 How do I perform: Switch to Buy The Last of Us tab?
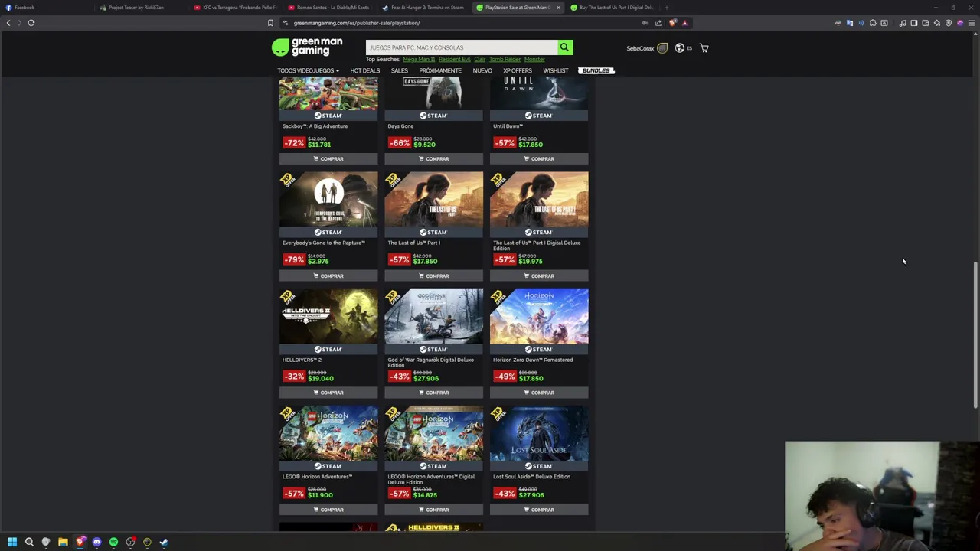click(x=612, y=8)
